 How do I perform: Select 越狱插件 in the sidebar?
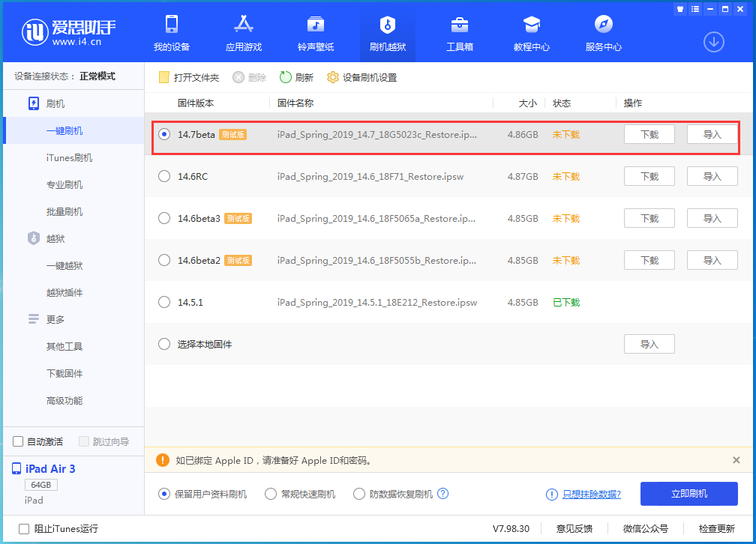[x=64, y=292]
